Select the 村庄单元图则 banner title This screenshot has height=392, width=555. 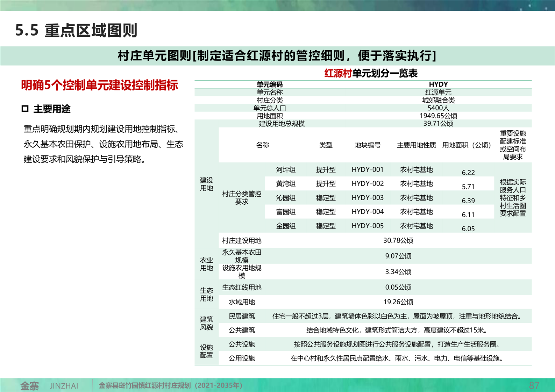[277, 56]
